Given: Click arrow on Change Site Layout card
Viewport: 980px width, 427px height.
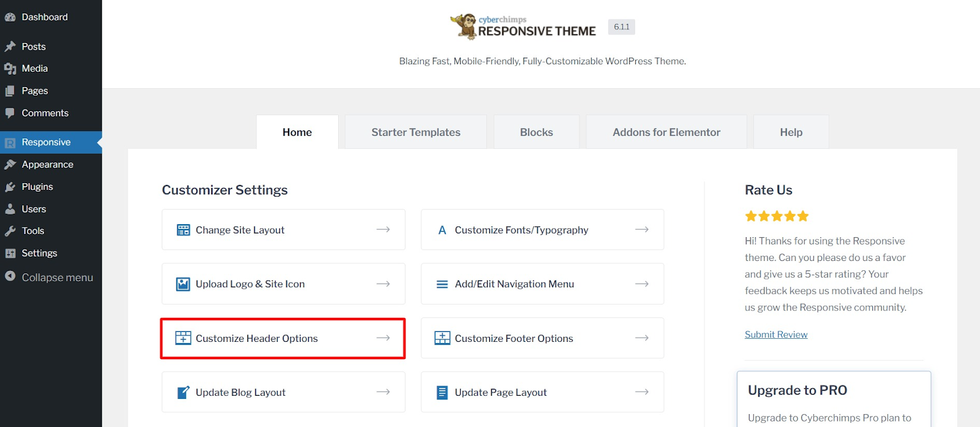Looking at the screenshot, I should pyautogui.click(x=383, y=229).
